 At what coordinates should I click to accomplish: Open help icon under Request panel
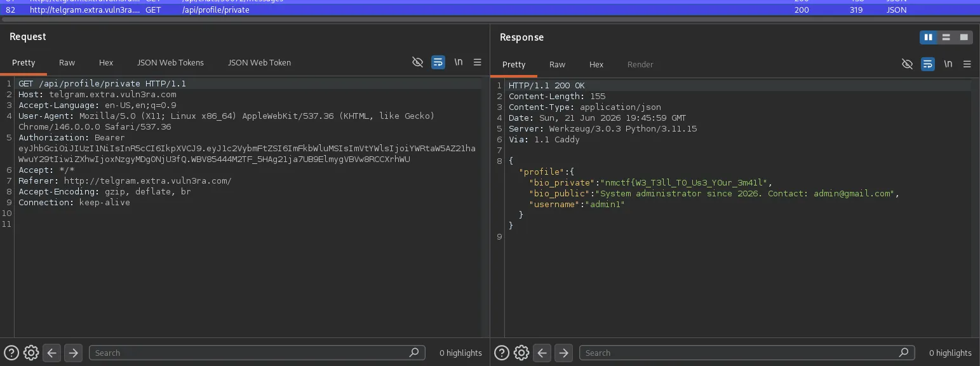(x=11, y=353)
